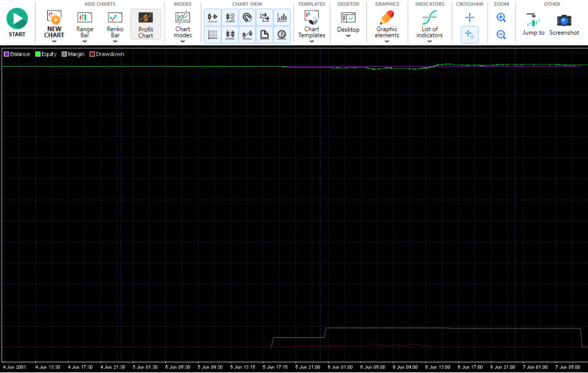Click the '7 Jun 01:00' time axis label
Screen dimensions: 588x373
[535, 367]
